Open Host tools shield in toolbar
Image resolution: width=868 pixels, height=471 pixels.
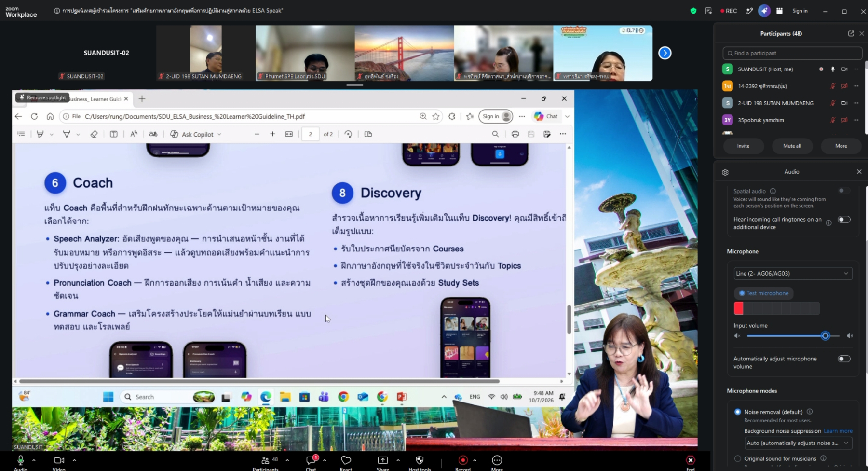tap(420, 460)
